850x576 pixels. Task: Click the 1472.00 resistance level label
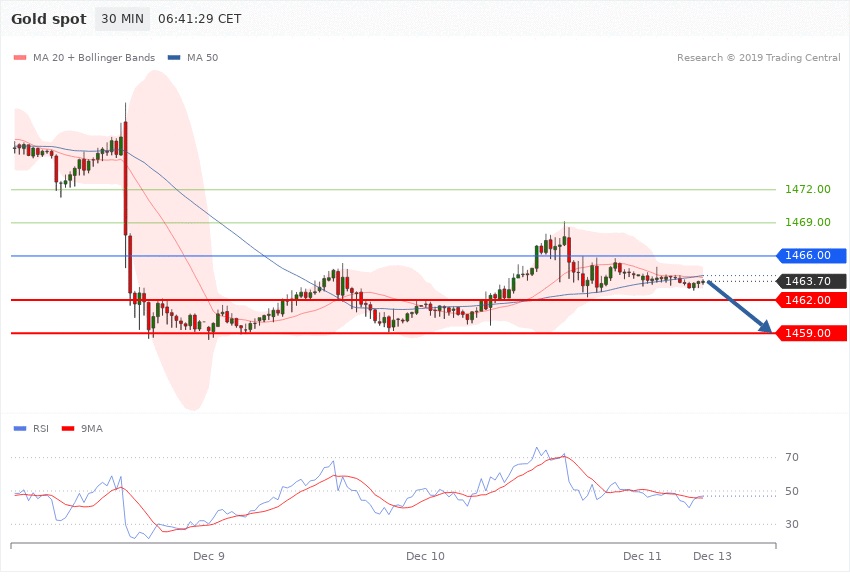(x=807, y=189)
